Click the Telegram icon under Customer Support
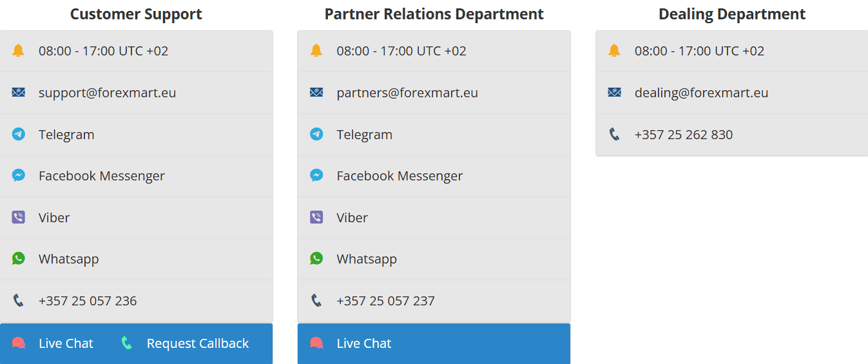This screenshot has width=868, height=364. 19,134
